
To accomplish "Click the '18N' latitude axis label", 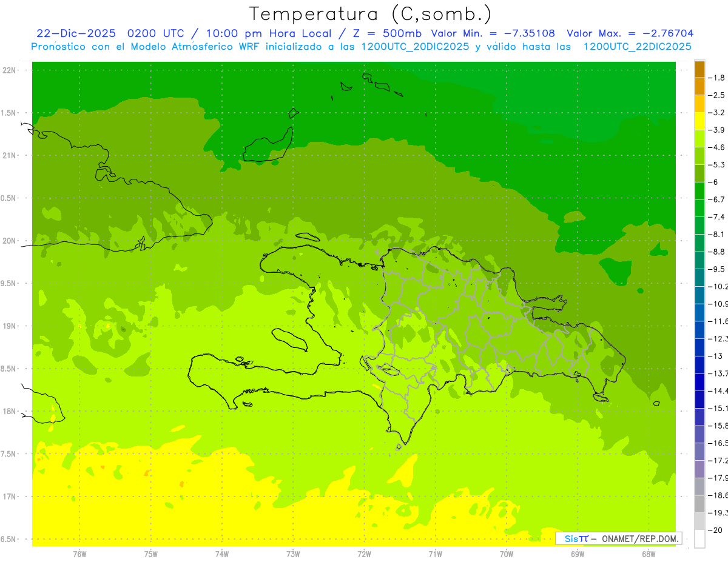I will point(8,411).
